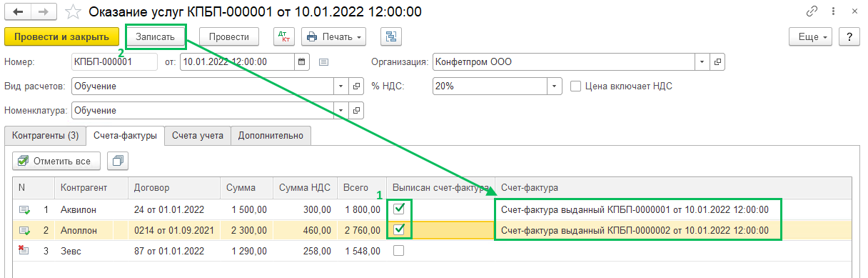
Task: Uncheck invoice issued for Аквилон
Action: 400,209
